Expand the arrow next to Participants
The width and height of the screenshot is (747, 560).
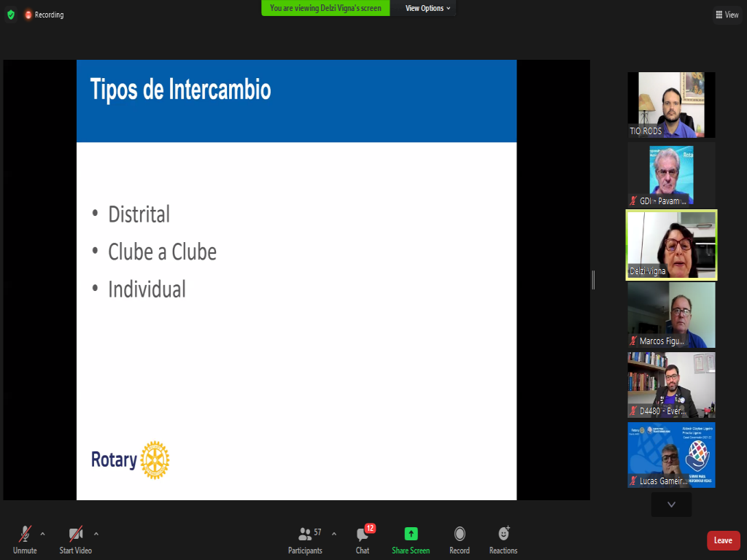[334, 533]
